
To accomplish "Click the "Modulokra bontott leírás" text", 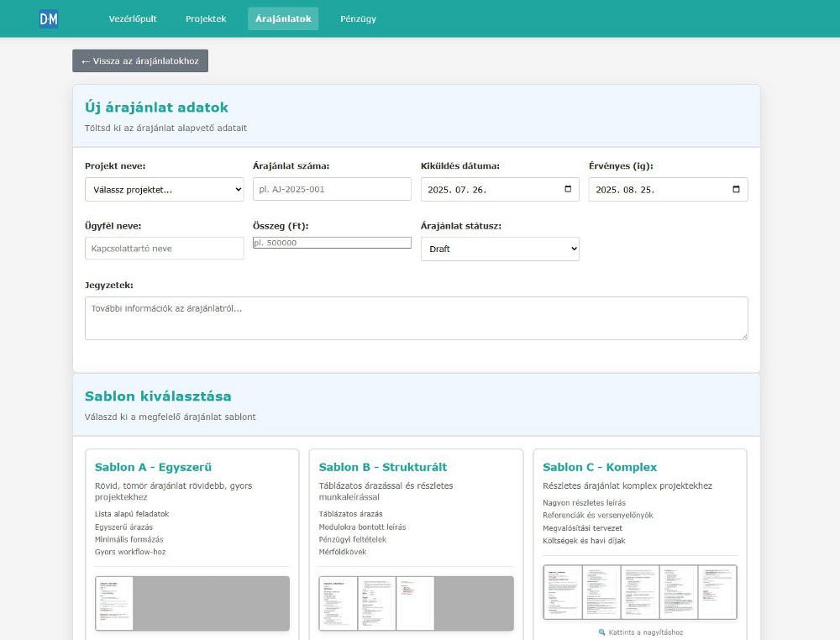I will (x=362, y=527).
